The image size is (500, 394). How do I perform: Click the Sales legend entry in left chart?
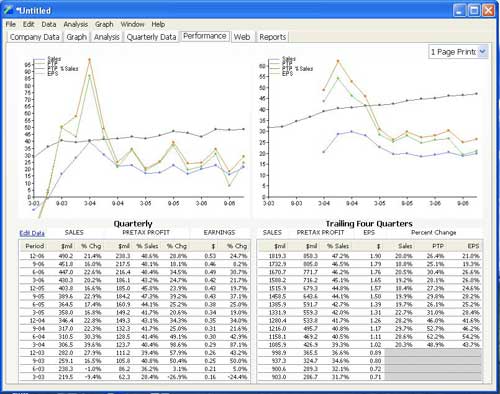pyautogui.click(x=54, y=59)
